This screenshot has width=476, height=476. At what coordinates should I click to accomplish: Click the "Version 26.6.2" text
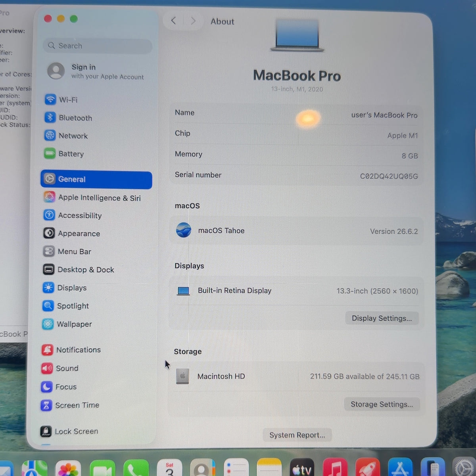394,231
